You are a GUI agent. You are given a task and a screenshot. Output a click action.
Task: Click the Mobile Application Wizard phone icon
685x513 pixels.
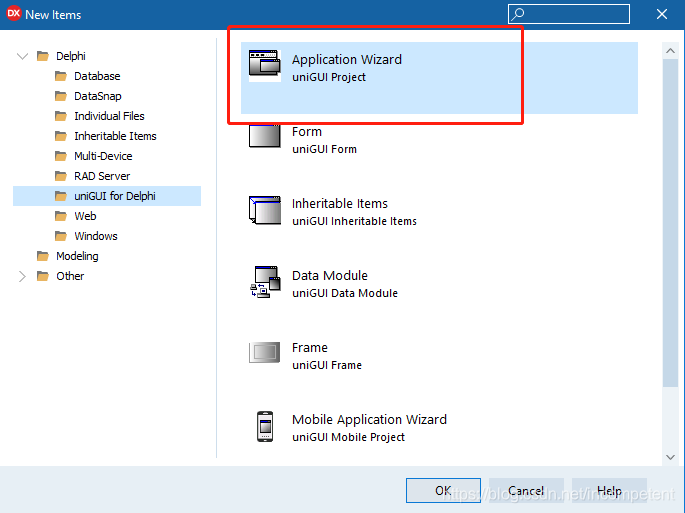[265, 426]
